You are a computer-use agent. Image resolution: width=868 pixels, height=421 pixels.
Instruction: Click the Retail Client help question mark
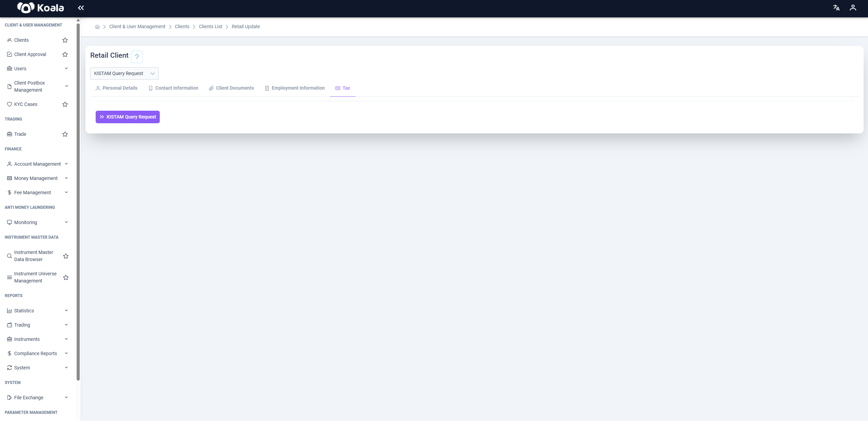[x=137, y=57]
